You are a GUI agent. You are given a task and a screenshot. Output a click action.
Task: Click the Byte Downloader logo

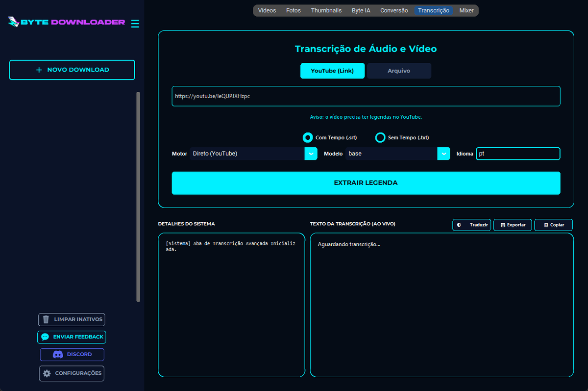click(67, 22)
